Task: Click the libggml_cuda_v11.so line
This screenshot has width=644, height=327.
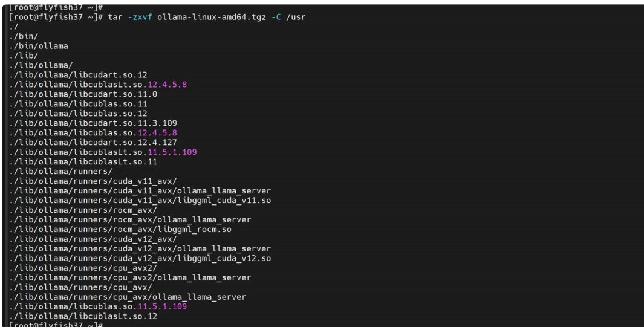Action: [x=140, y=201]
